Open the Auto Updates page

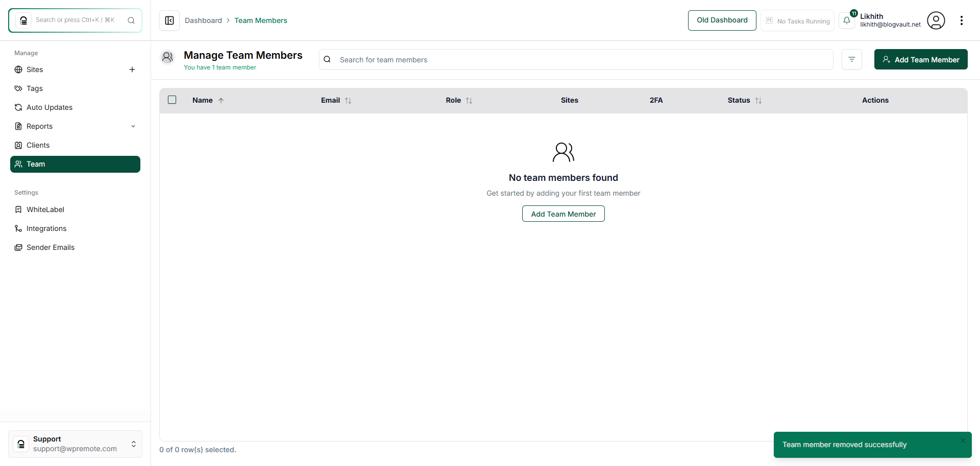click(x=49, y=107)
